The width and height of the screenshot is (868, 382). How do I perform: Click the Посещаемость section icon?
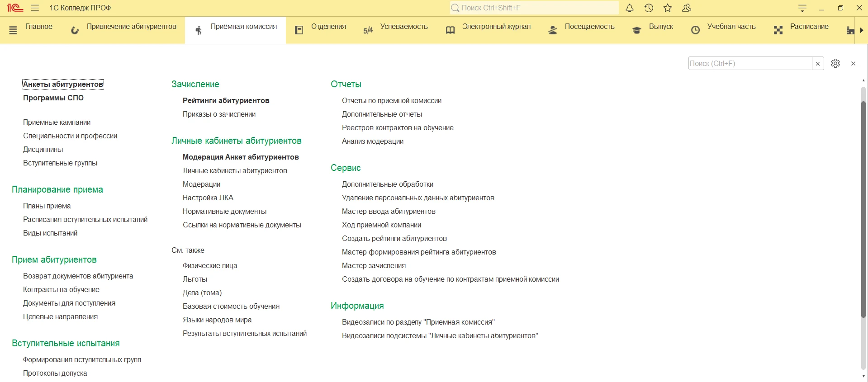553,30
